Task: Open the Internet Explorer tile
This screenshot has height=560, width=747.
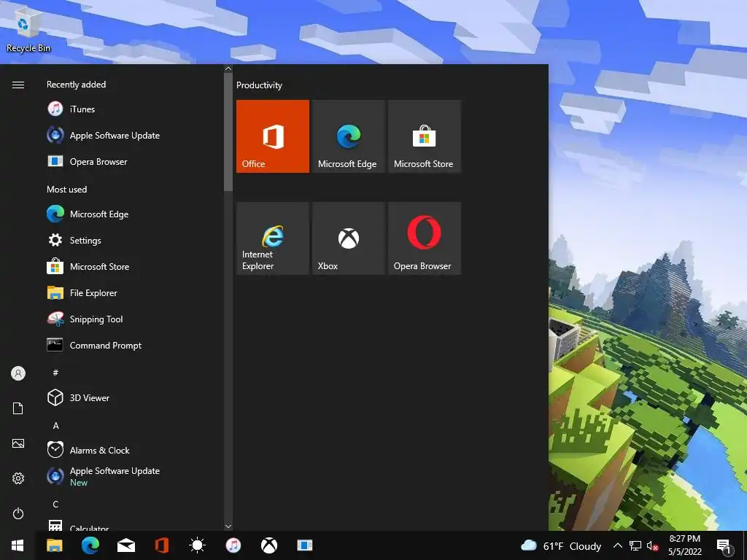Action: (x=273, y=238)
